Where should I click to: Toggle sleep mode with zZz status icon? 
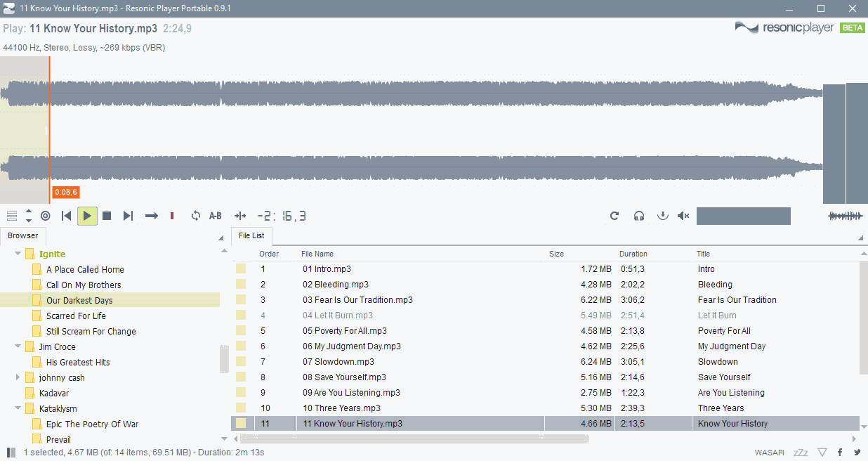(x=801, y=452)
